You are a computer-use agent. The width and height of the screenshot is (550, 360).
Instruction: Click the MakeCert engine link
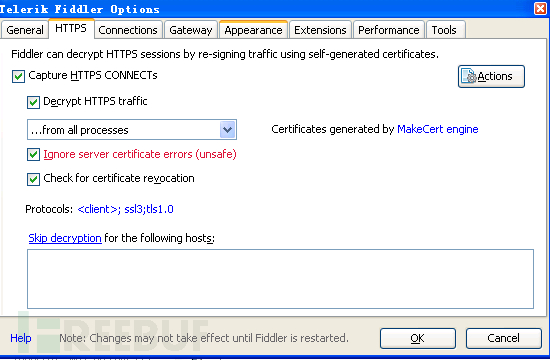(437, 129)
